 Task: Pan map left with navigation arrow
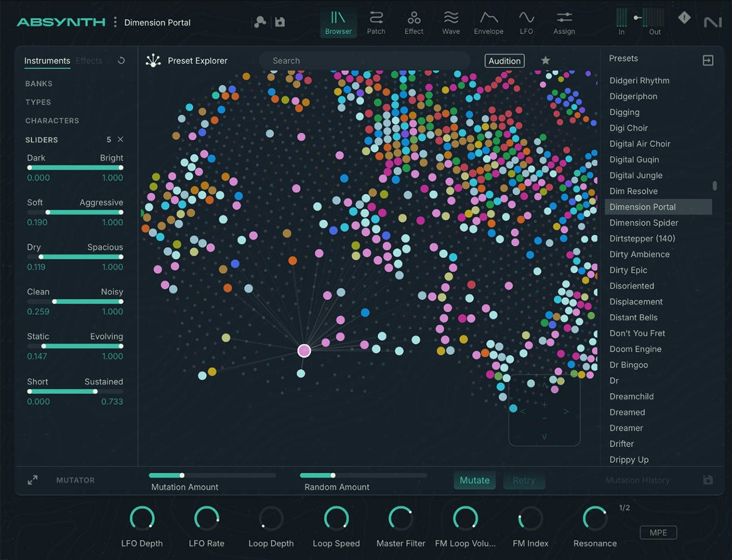[x=522, y=412]
